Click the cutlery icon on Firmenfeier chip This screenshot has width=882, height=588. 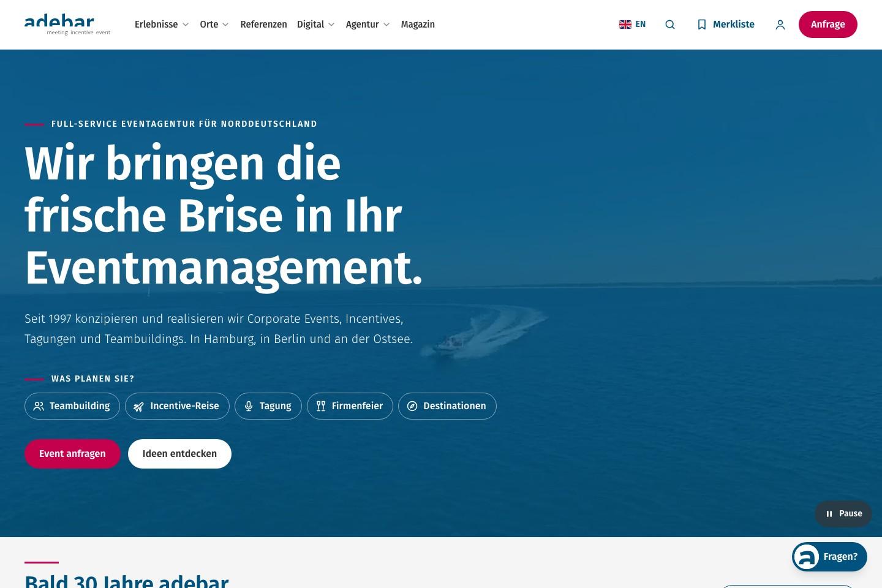pos(321,406)
